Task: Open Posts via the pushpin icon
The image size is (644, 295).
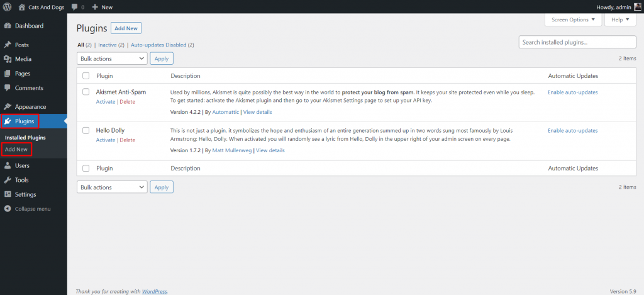Action: click(8, 45)
